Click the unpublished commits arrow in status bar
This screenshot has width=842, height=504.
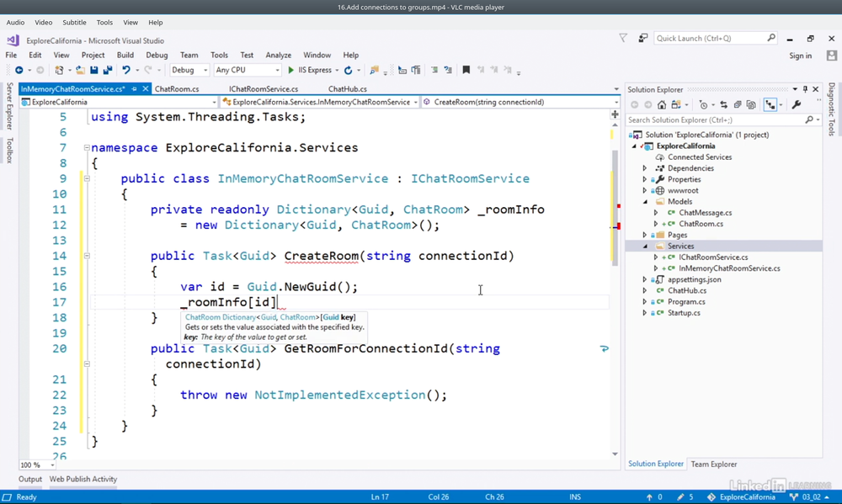[649, 497]
